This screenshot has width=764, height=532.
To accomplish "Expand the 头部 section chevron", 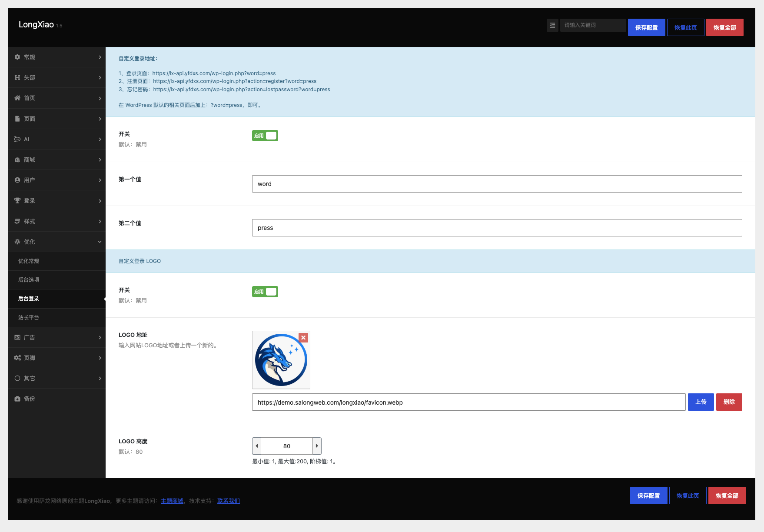I will click(x=100, y=77).
